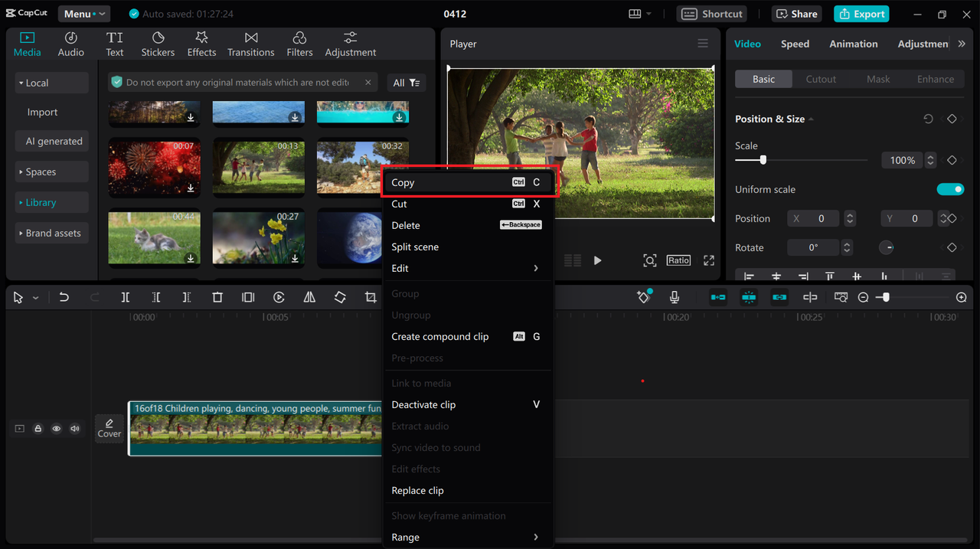
Task: Open the Menu dropdown
Action: coord(83,14)
